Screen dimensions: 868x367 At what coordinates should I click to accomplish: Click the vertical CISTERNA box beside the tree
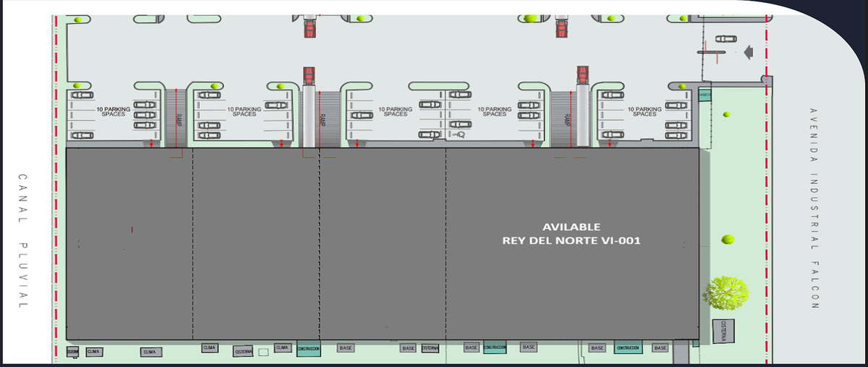[x=724, y=331]
